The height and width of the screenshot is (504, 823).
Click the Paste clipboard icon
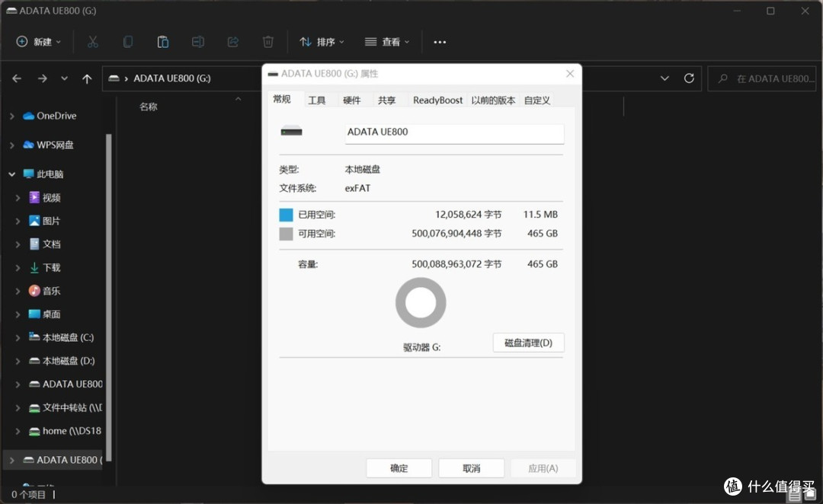(163, 42)
